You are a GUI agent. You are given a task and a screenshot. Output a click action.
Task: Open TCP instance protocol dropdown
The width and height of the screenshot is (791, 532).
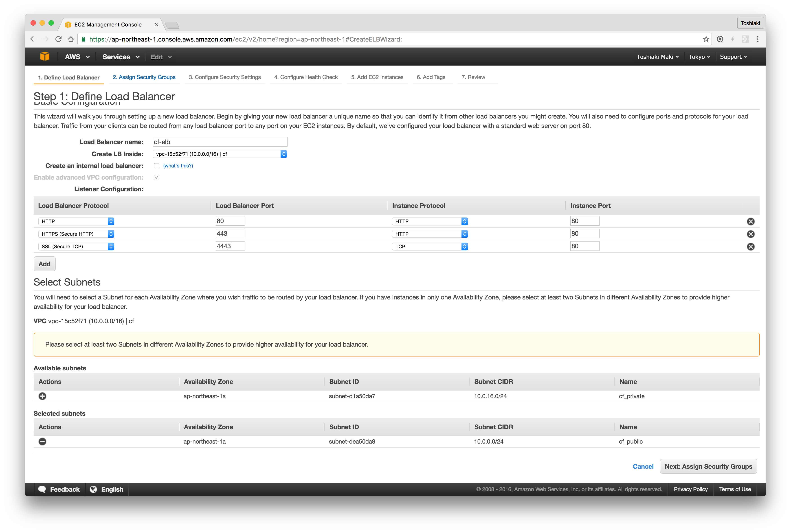click(430, 246)
